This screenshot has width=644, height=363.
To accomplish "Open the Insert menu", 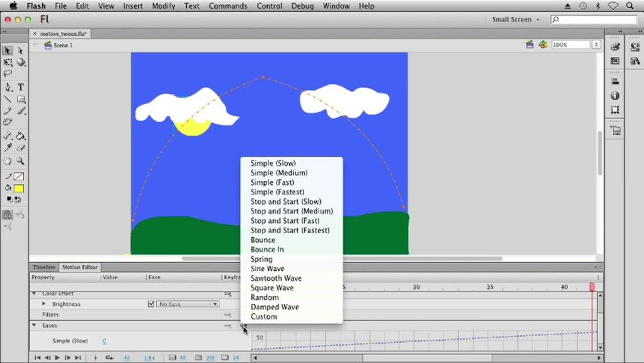I will coord(132,6).
